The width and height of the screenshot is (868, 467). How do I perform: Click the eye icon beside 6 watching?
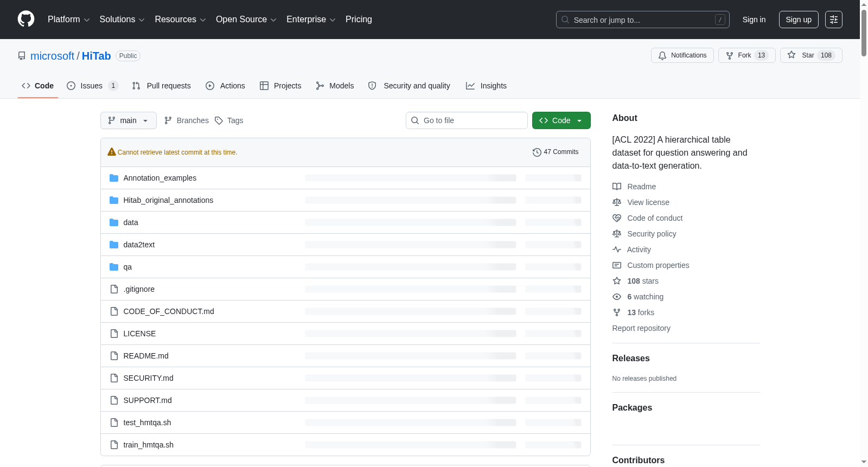click(x=617, y=297)
